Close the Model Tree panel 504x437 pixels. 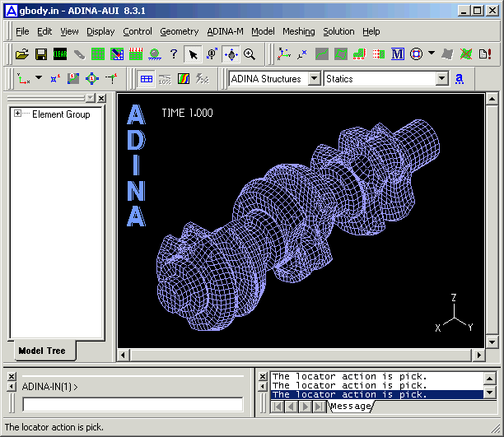click(101, 98)
